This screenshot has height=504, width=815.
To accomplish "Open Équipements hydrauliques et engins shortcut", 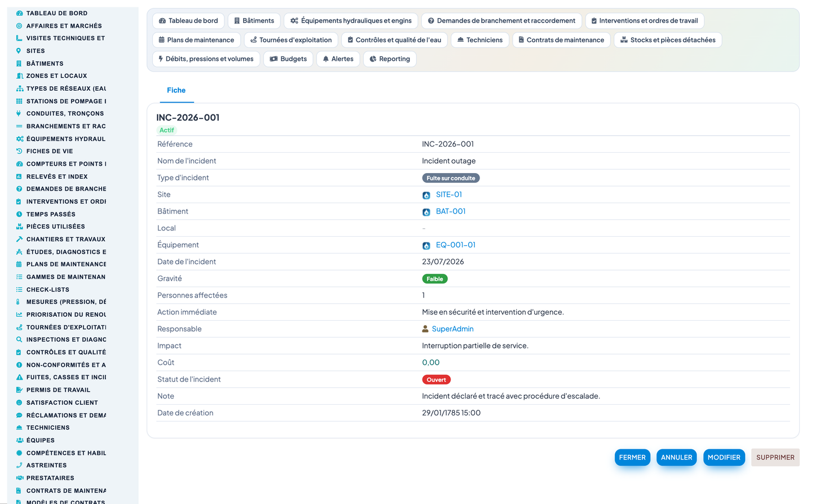I will tap(351, 21).
